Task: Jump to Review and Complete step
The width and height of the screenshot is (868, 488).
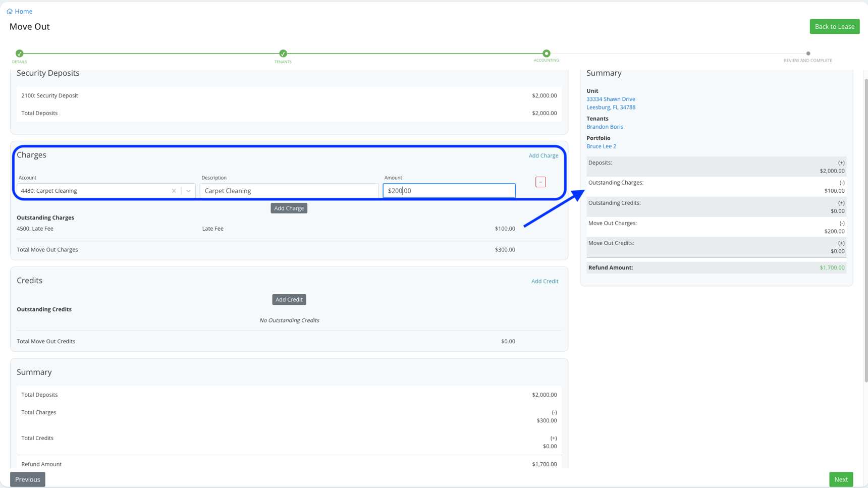Action: click(808, 53)
